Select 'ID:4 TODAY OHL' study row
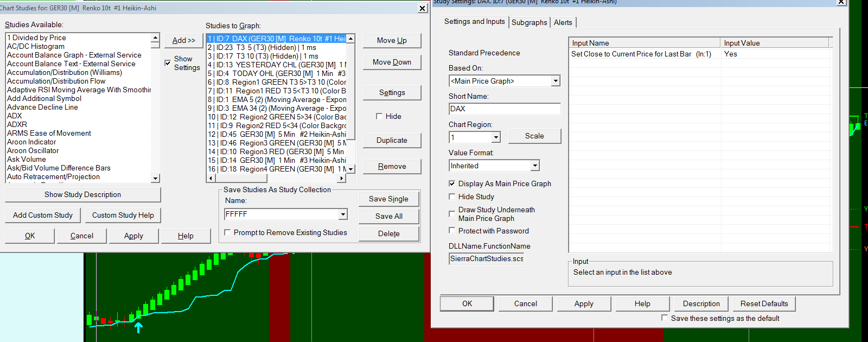The height and width of the screenshot is (342, 868). coord(277,73)
